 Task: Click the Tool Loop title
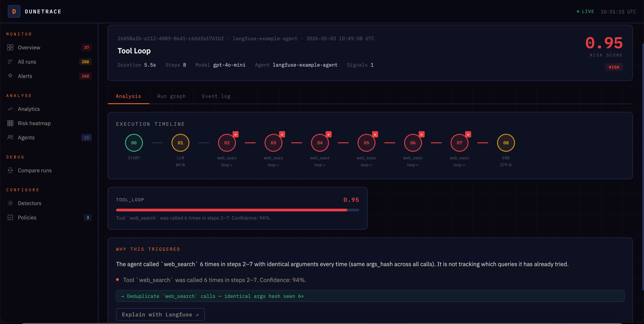pos(134,51)
